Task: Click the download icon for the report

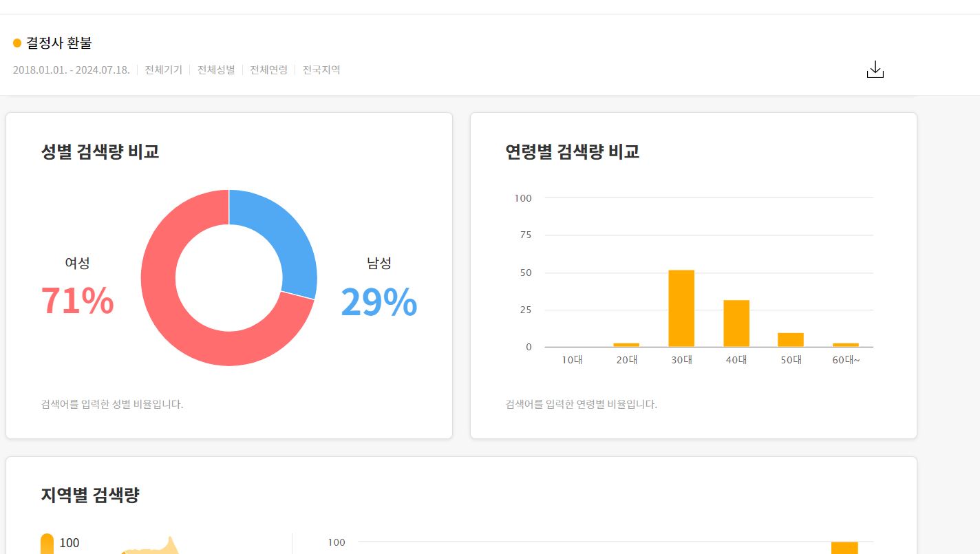Action: click(875, 70)
